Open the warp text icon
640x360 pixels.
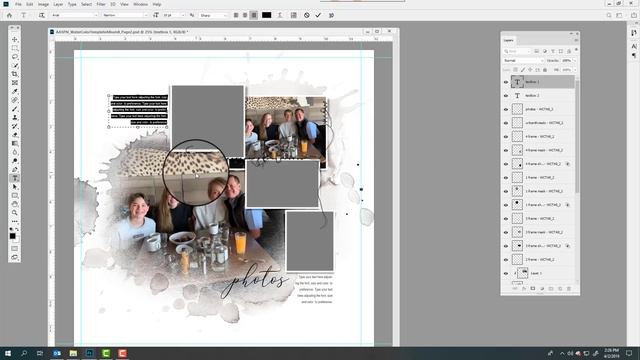point(280,15)
